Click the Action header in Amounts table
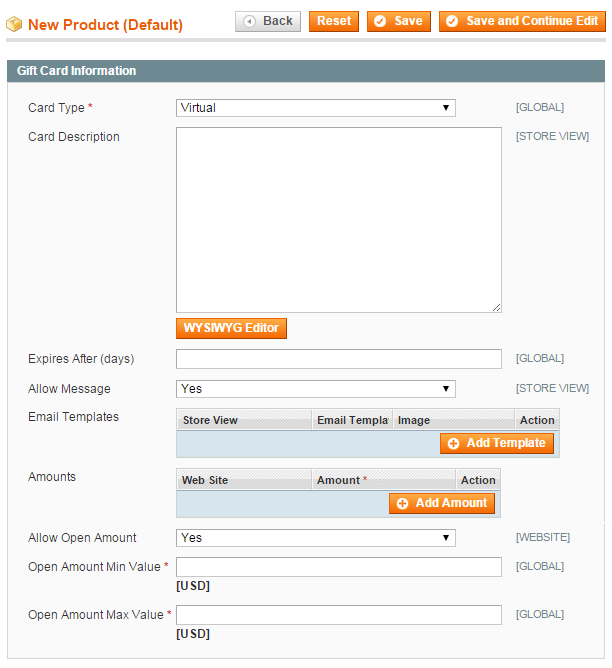Screen dimensions: 612x668 point(478,480)
